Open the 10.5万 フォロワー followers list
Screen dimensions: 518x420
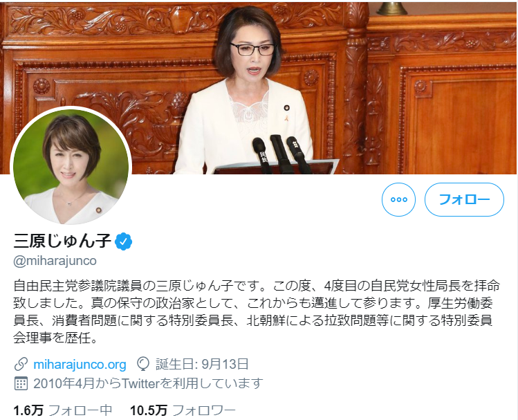(183, 410)
